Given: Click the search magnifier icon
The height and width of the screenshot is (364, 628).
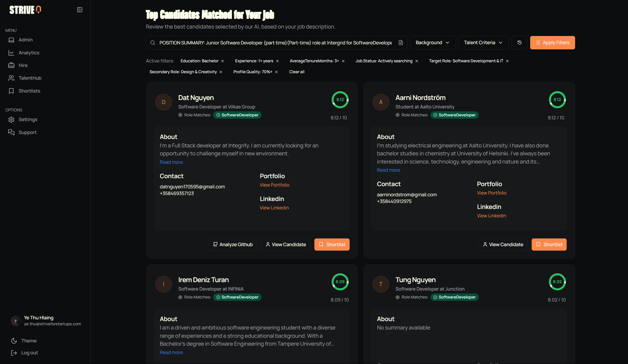Looking at the screenshot, I should tap(152, 43).
